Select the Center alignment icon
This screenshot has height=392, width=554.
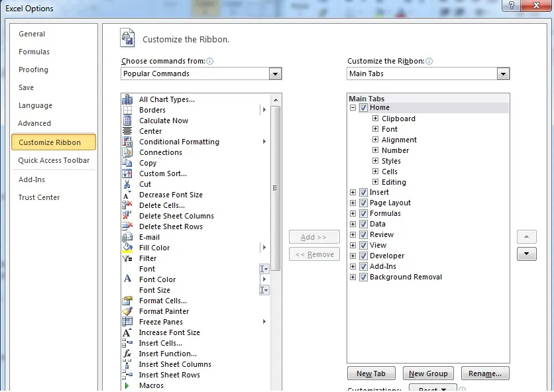pyautogui.click(x=127, y=131)
